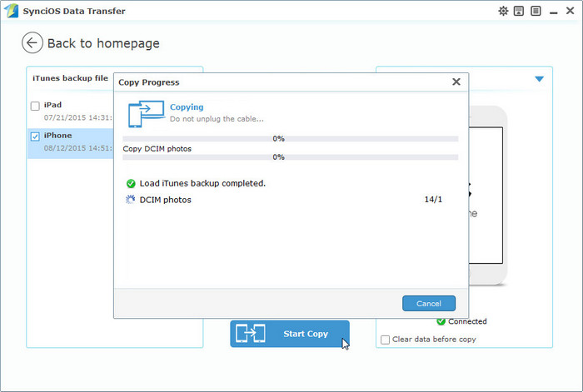Screen dimensions: 583x392
Task: Click the 07/21/2015 backup date
Action: pos(77,118)
